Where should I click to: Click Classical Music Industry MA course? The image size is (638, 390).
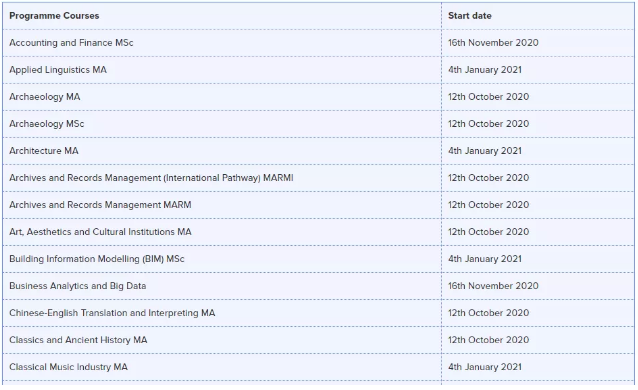tap(68, 367)
